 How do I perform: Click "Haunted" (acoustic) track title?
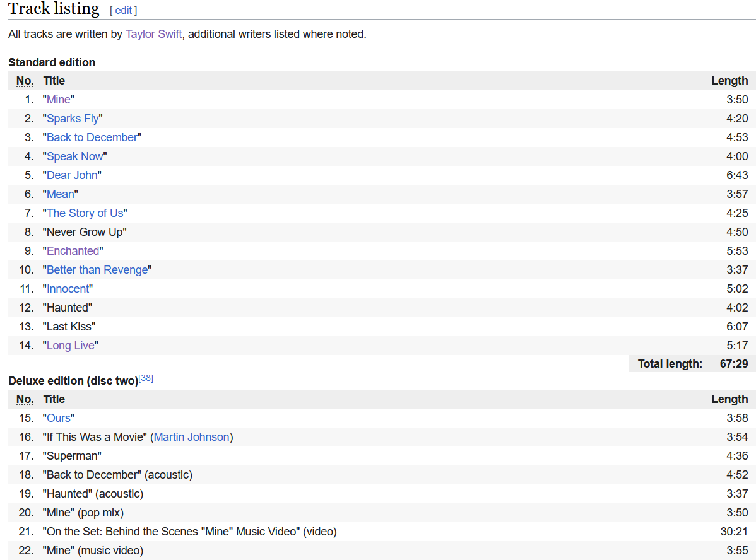click(93, 494)
